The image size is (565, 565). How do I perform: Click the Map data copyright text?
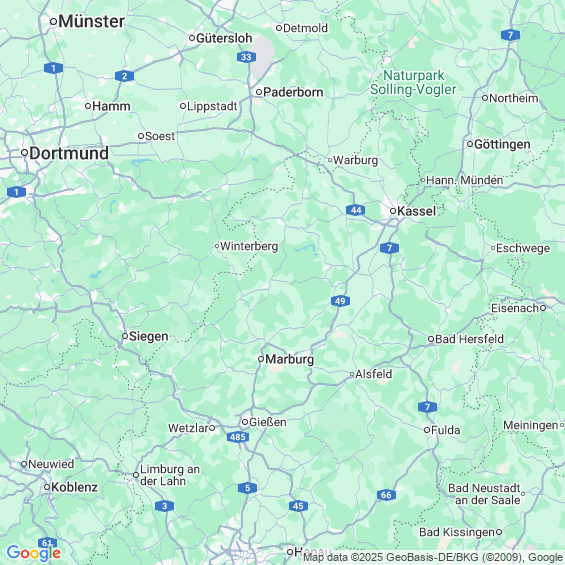coord(433,557)
